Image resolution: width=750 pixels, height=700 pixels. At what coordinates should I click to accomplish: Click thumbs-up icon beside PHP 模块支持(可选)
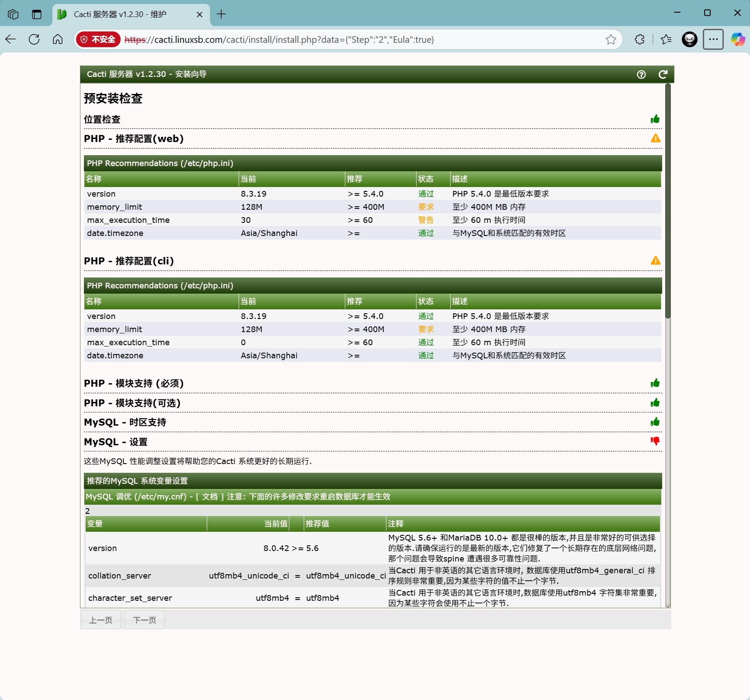tap(655, 403)
